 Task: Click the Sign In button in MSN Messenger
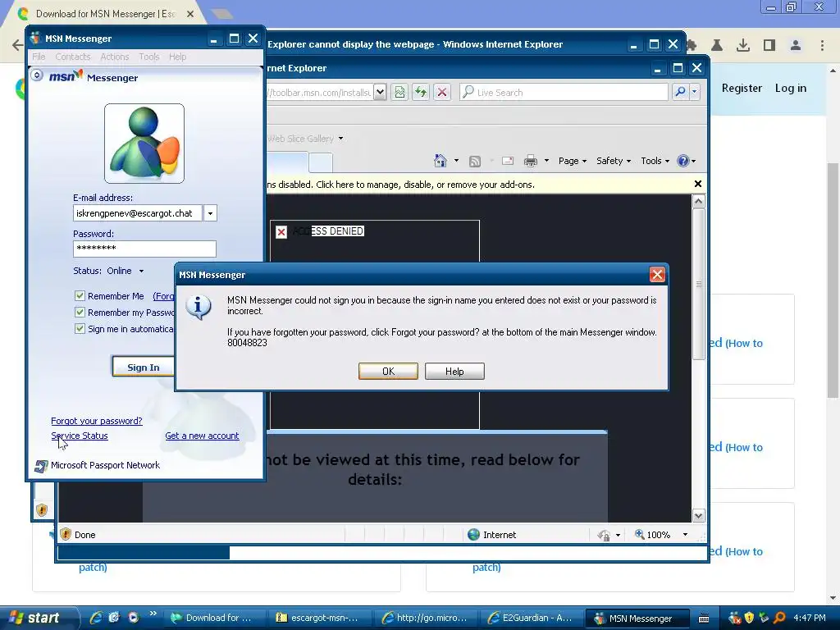click(143, 367)
